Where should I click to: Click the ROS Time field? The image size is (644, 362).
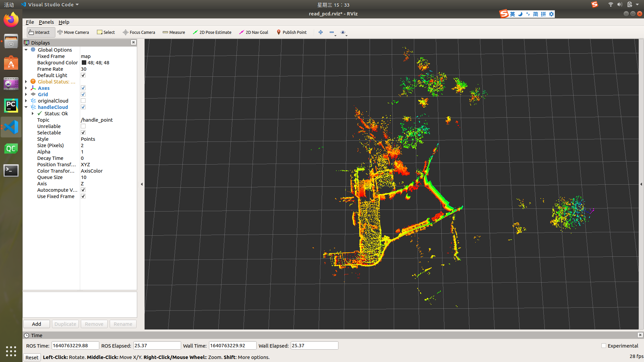[75, 346]
